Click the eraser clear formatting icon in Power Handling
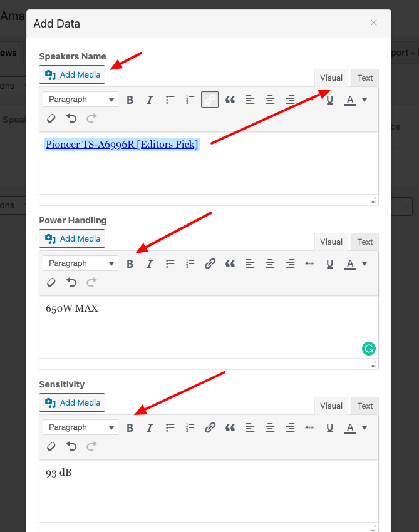Viewport: 419px width, 532px height. 51,282
